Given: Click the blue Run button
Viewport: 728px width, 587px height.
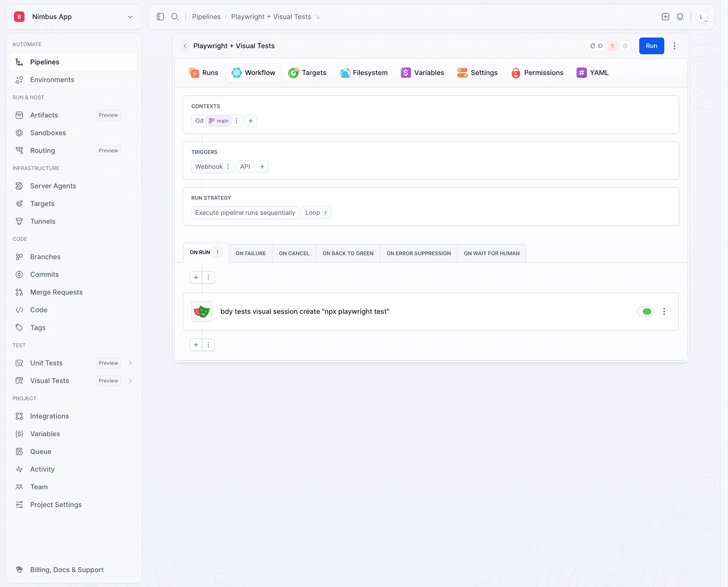Looking at the screenshot, I should coord(651,46).
